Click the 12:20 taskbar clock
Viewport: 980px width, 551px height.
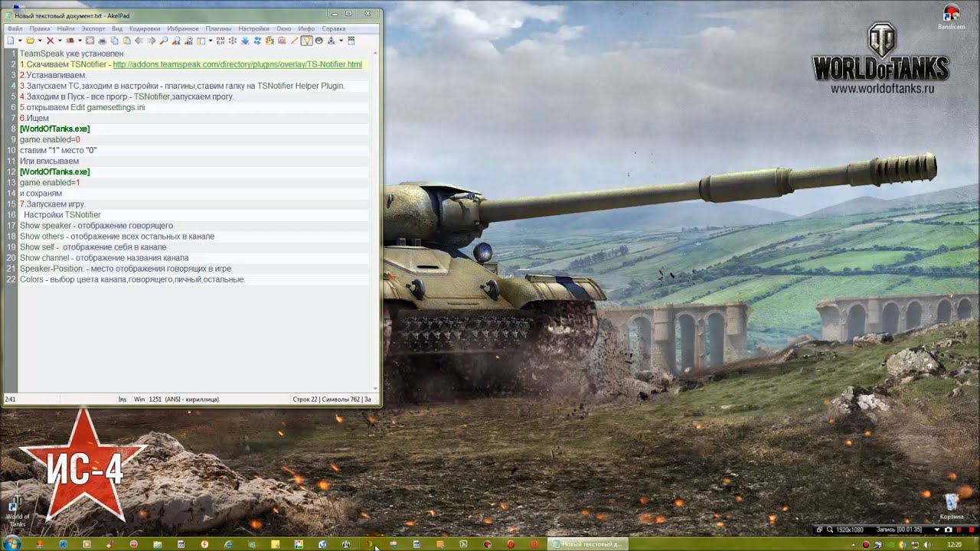coord(955,544)
